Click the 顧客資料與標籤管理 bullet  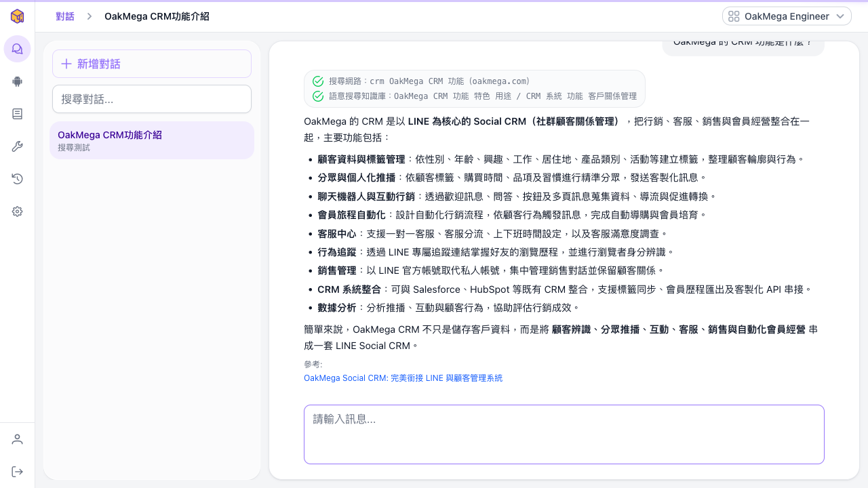pyautogui.click(x=561, y=159)
